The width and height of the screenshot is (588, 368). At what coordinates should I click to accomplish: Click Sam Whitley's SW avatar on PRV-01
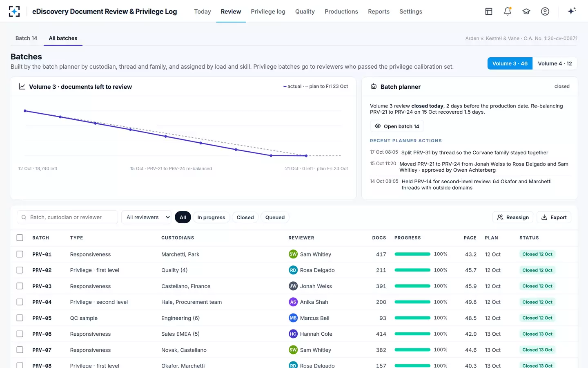293,254
